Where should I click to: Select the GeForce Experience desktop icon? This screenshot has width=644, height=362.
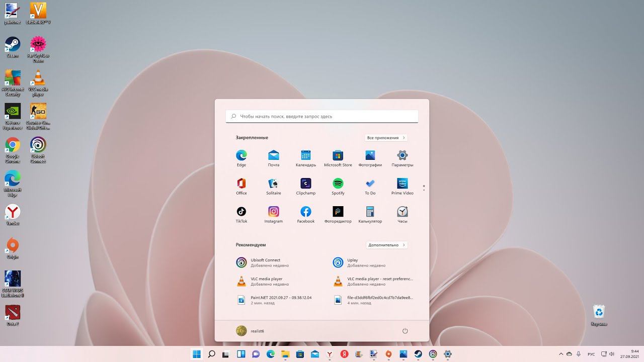(x=13, y=117)
